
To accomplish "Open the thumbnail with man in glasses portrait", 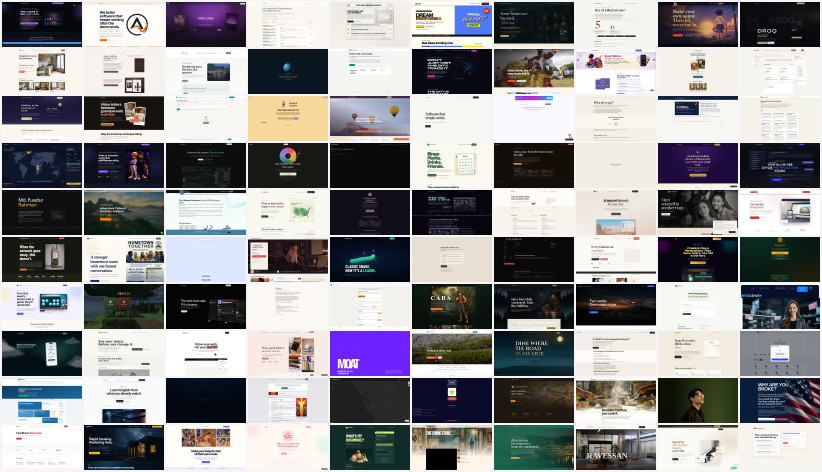I will (x=698, y=401).
